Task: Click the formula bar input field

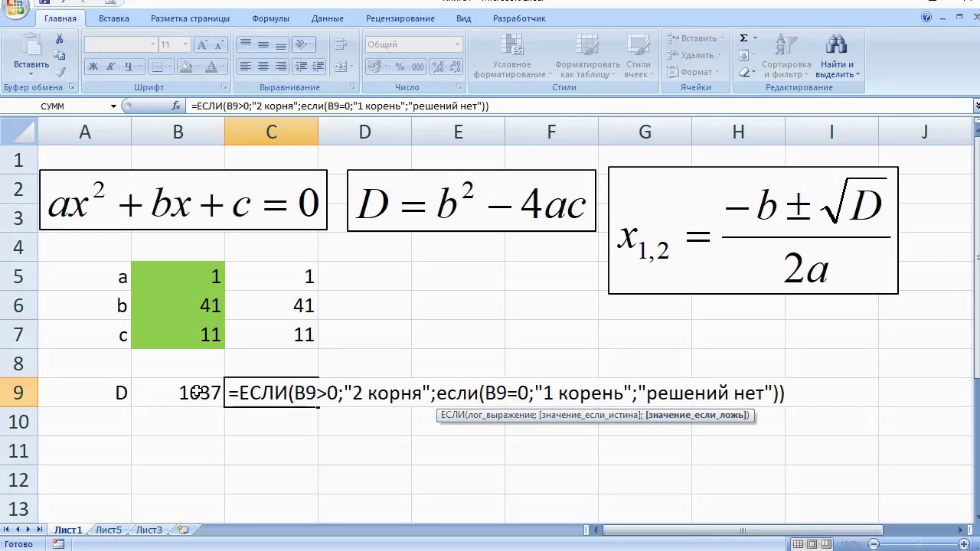Action: (578, 106)
